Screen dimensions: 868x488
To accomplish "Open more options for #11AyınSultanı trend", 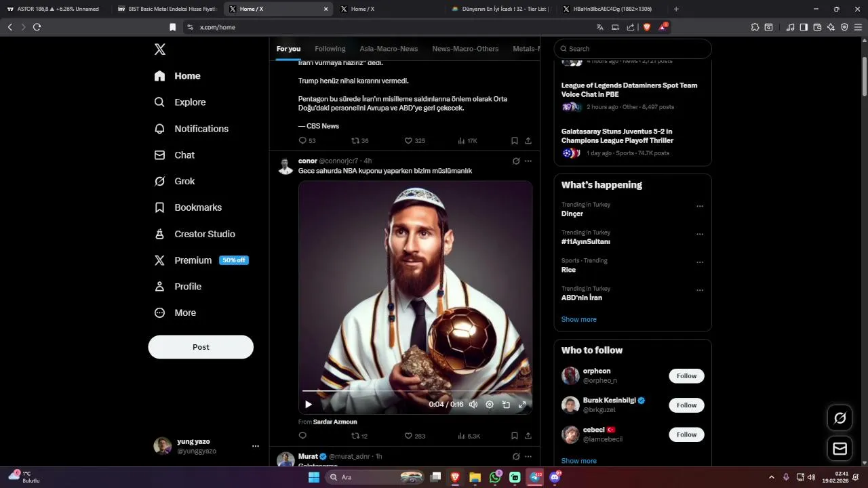I will 700,235.
